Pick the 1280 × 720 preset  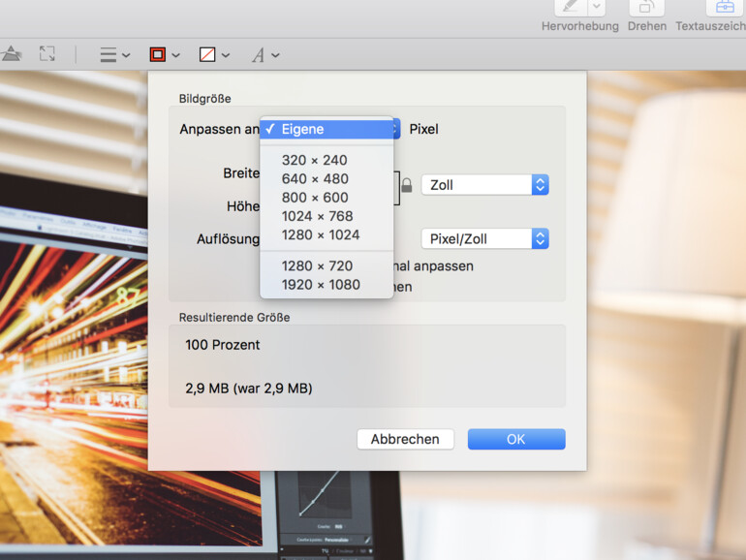click(318, 265)
